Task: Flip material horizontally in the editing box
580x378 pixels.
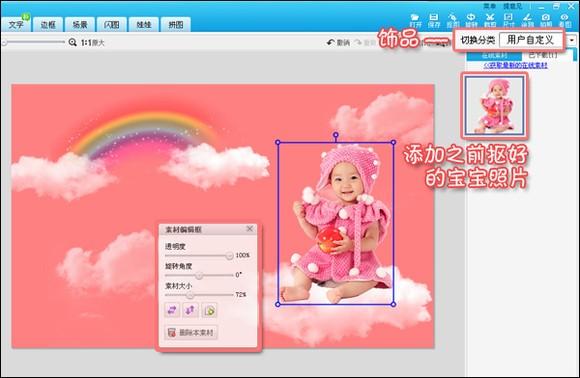Action: pos(172,310)
